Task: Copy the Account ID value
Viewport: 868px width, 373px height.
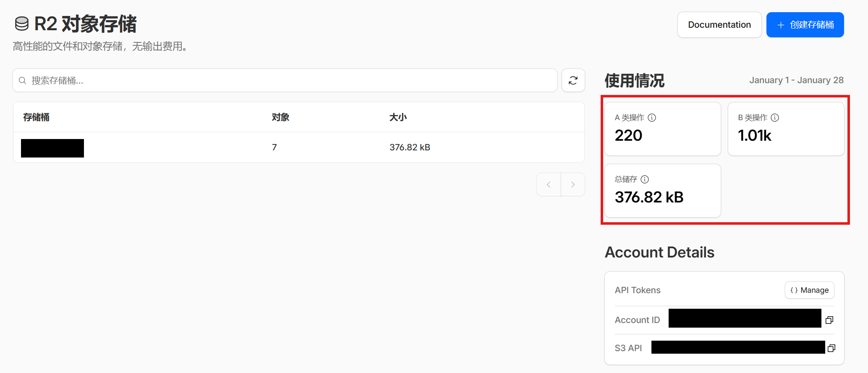Action: 829,320
